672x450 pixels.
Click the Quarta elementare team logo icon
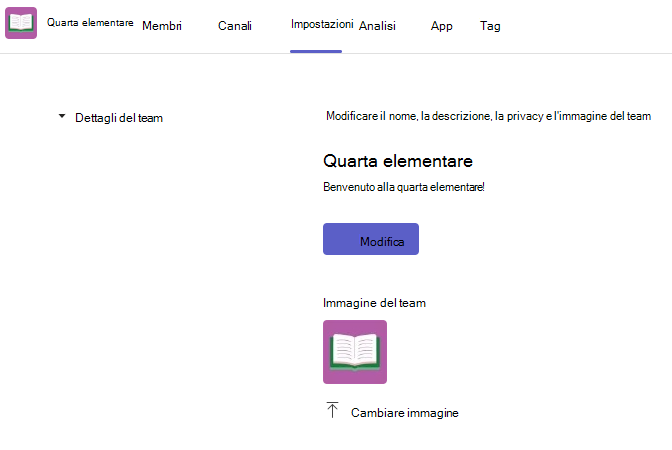click(x=21, y=23)
